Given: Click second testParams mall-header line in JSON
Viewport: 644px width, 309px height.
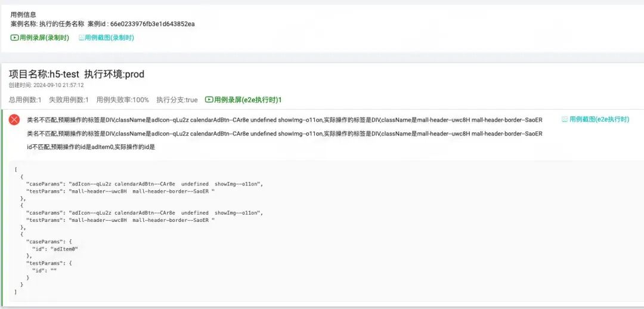Looking at the screenshot, I should coord(120,220).
